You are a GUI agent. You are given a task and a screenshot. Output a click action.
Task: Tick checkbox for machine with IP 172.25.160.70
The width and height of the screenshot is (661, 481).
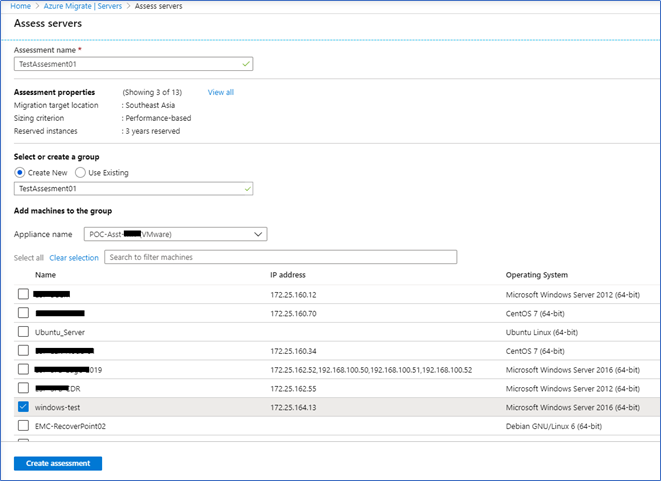tap(23, 313)
